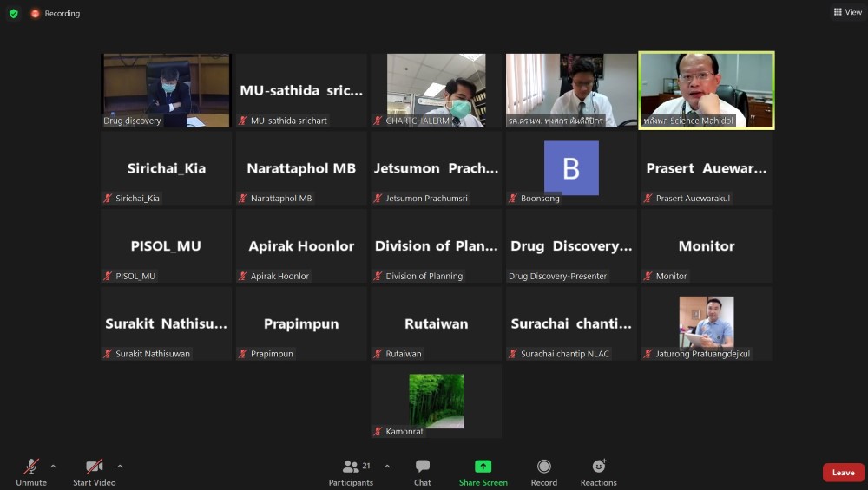Expand audio options arrow beside Unmute

[53, 466]
